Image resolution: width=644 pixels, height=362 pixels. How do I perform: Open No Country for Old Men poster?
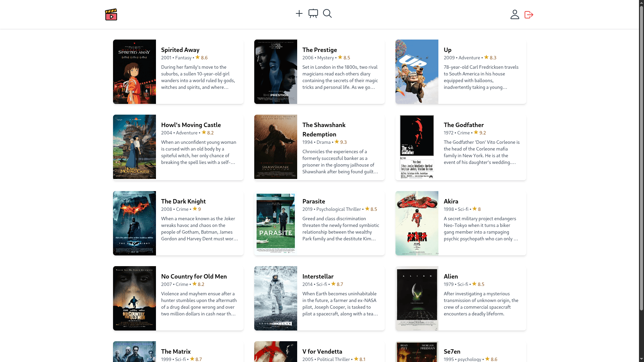click(135, 298)
